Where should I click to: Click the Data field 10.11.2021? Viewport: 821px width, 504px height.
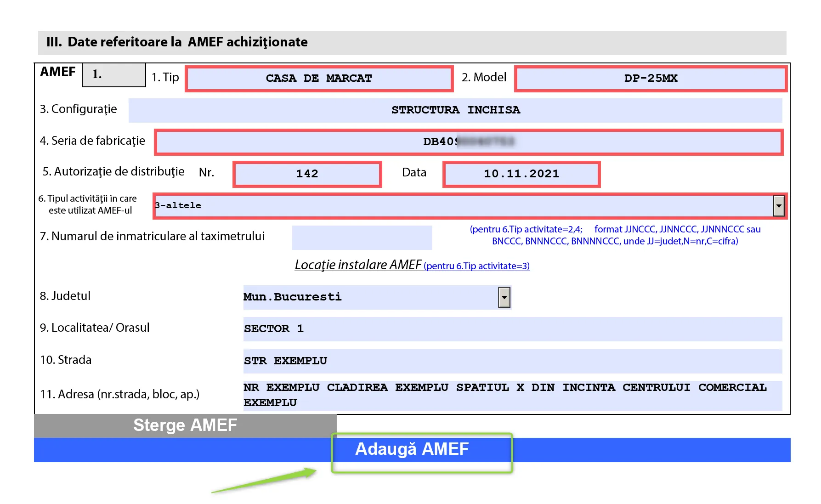(521, 174)
